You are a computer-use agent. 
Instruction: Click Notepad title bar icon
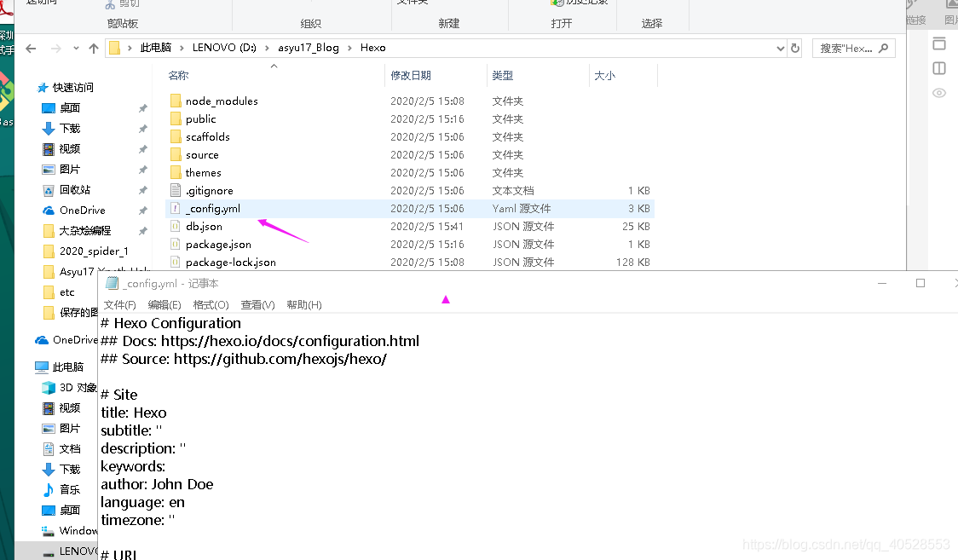112,283
